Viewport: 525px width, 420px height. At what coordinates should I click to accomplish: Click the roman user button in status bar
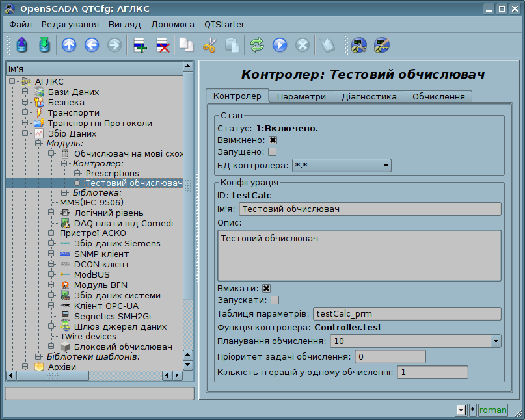pos(492,410)
